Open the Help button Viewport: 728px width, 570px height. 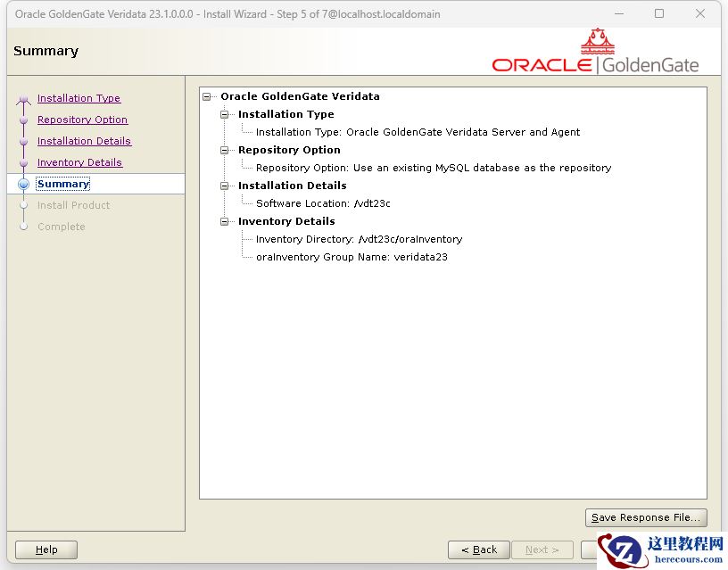pos(46,549)
